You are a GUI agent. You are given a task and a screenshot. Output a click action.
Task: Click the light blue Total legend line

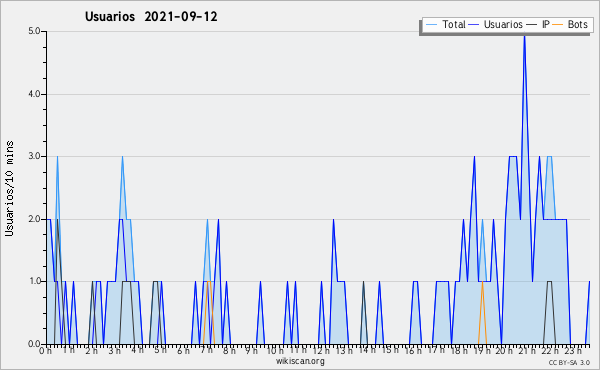(431, 24)
